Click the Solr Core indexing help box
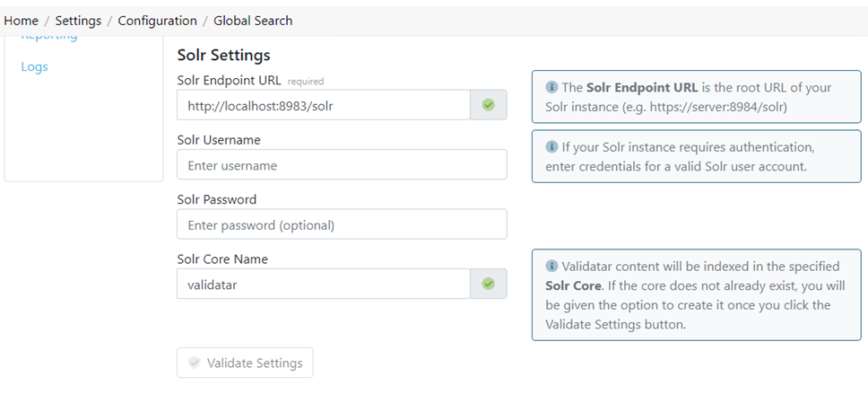Viewport: 868px width, 394px height. (697, 294)
